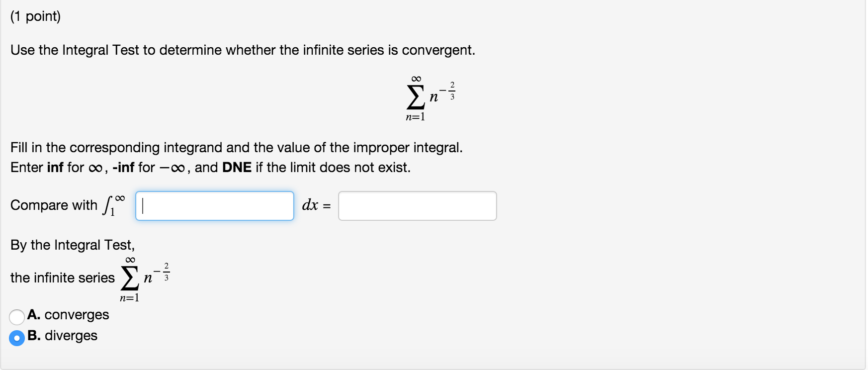Place cursor in the Compare with blank
The width and height of the screenshot is (868, 370).
(214, 205)
